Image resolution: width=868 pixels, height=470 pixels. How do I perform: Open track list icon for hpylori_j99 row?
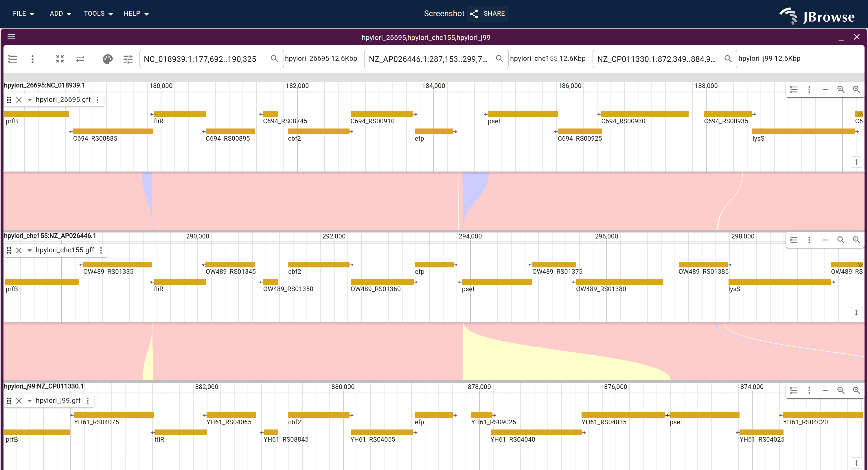click(x=794, y=390)
